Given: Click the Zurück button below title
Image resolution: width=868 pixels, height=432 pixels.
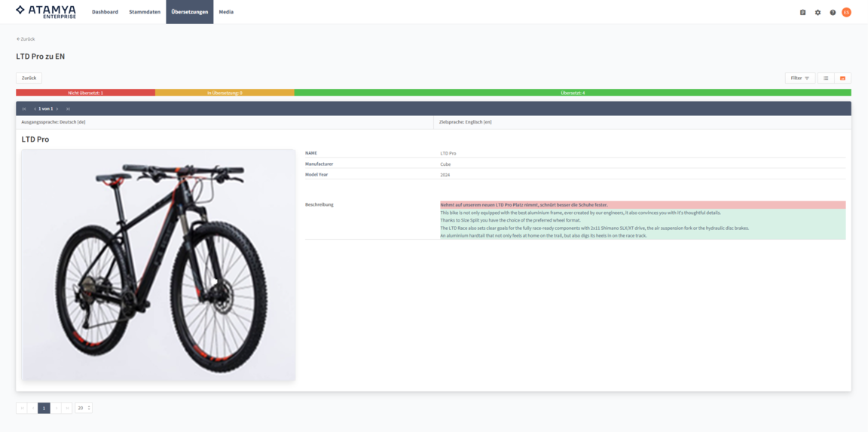Looking at the screenshot, I should click(29, 78).
